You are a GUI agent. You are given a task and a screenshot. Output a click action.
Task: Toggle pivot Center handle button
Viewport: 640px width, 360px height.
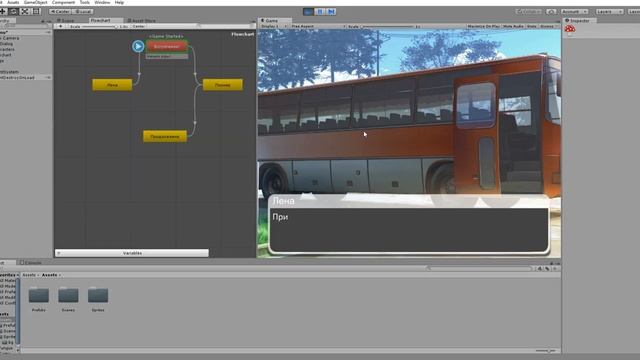click(60, 11)
